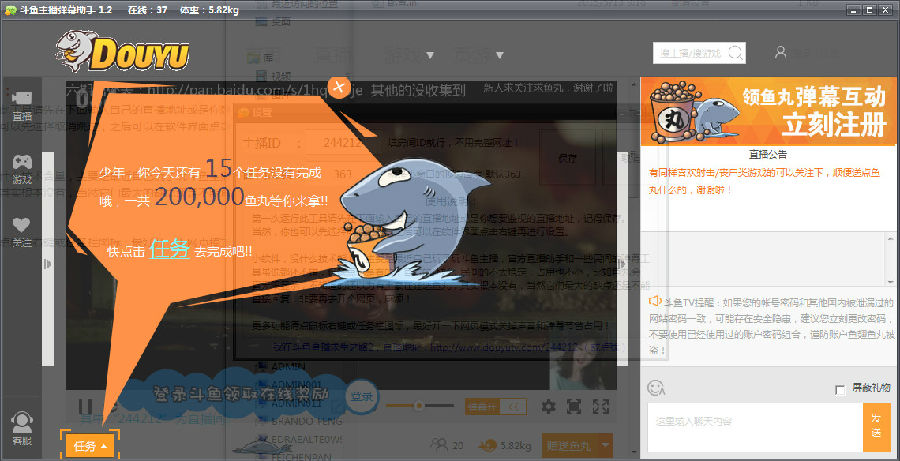Click the round 登录 login button
This screenshot has height=461, width=900.
362,396
